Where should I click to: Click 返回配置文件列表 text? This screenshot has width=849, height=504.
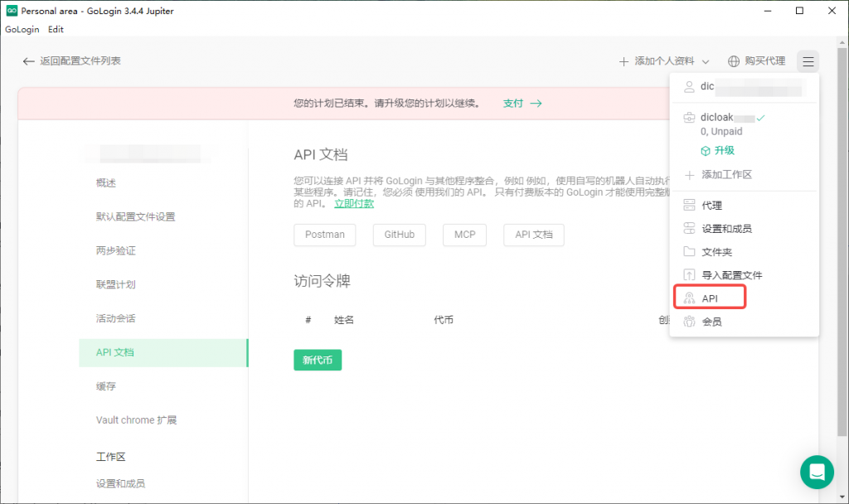pos(80,61)
